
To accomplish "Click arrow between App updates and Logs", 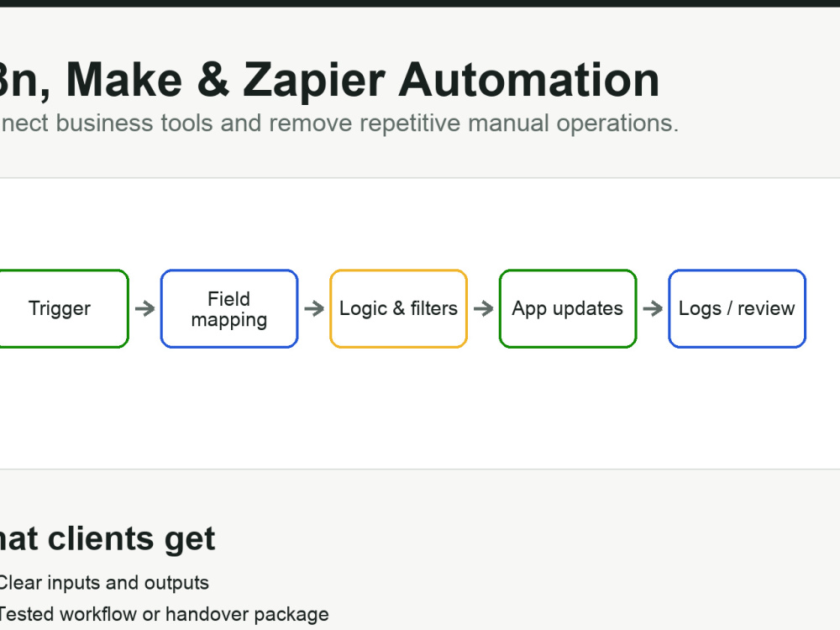I will [653, 308].
